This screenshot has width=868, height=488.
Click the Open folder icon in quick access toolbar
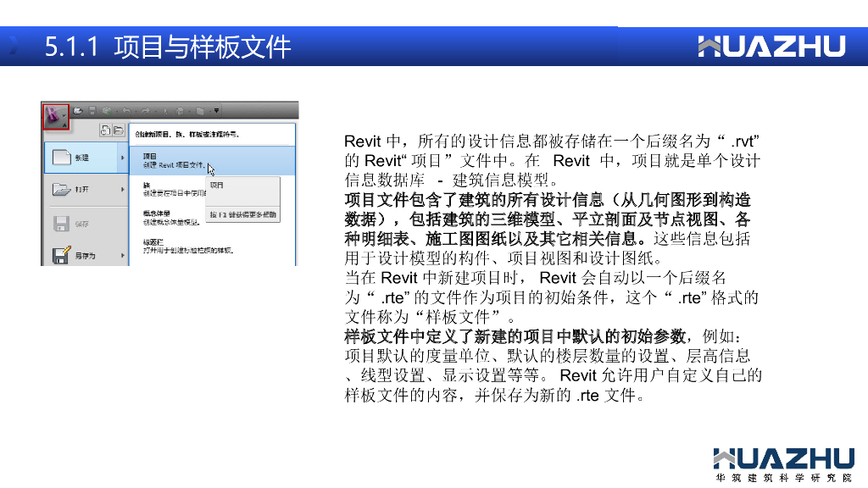(78, 111)
